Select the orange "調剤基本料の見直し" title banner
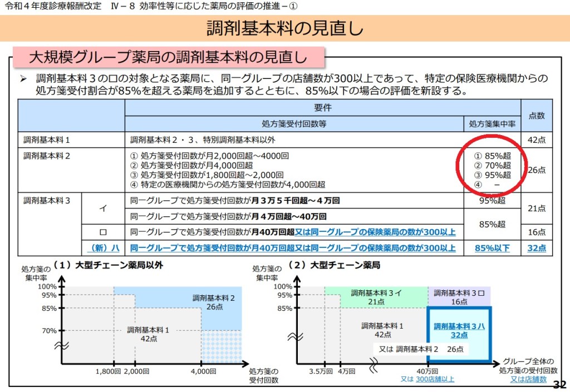570x392 pixels. pos(284,28)
